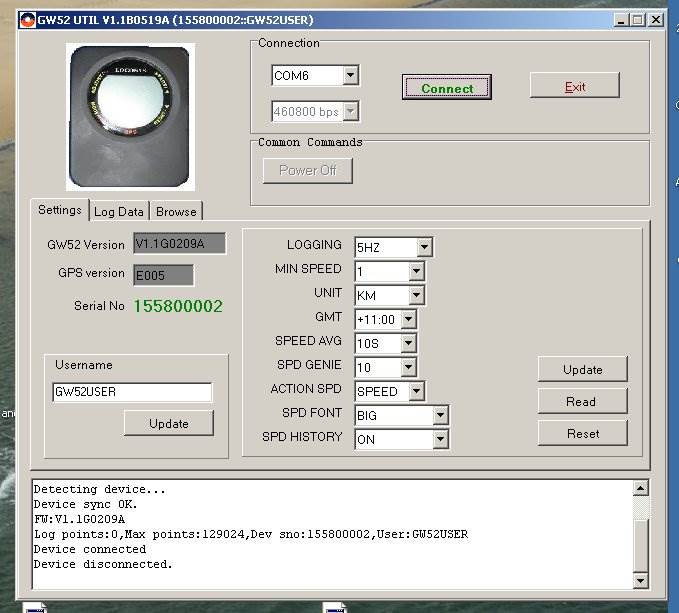Expand the LOGGING rate dropdown
This screenshot has height=613, width=679.
pyautogui.click(x=424, y=247)
